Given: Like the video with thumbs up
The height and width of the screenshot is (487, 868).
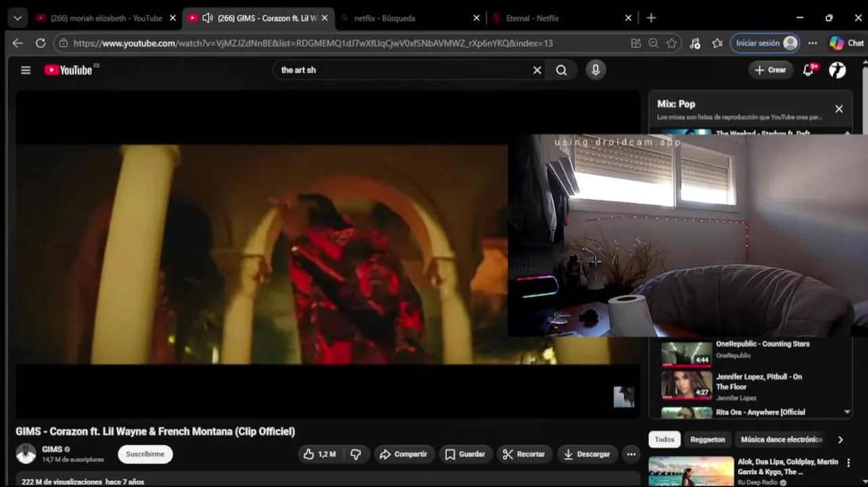Looking at the screenshot, I should click(320, 455).
